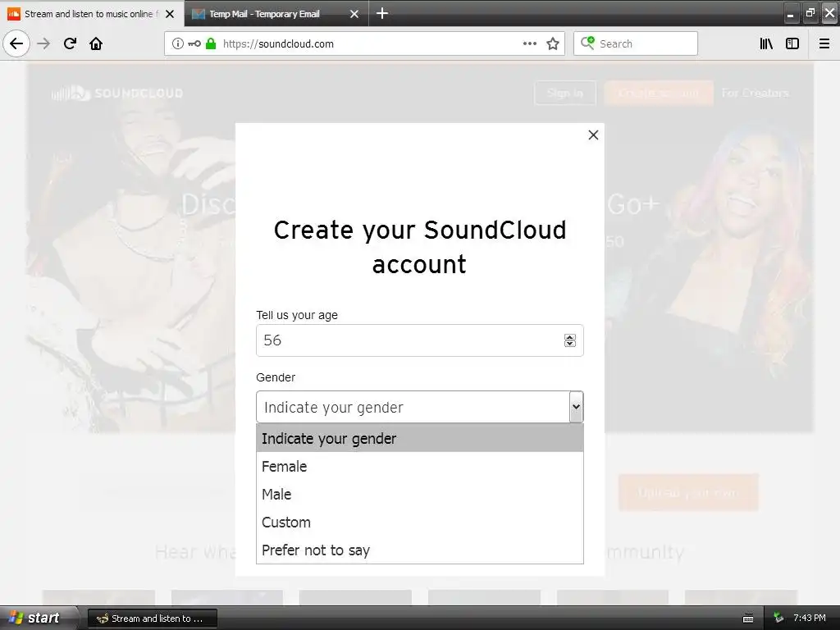Click the 7:43 PM system clock

[809, 619]
